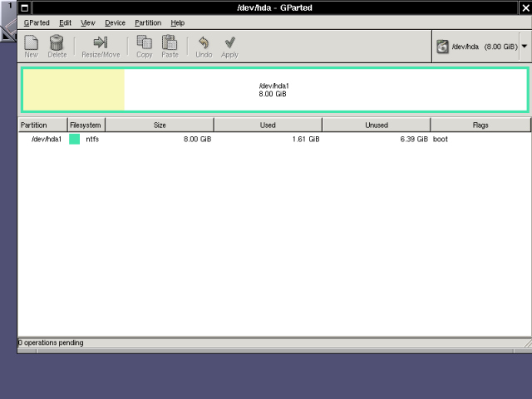
Task: Open the window menu icon in title bar
Action: 25,7
